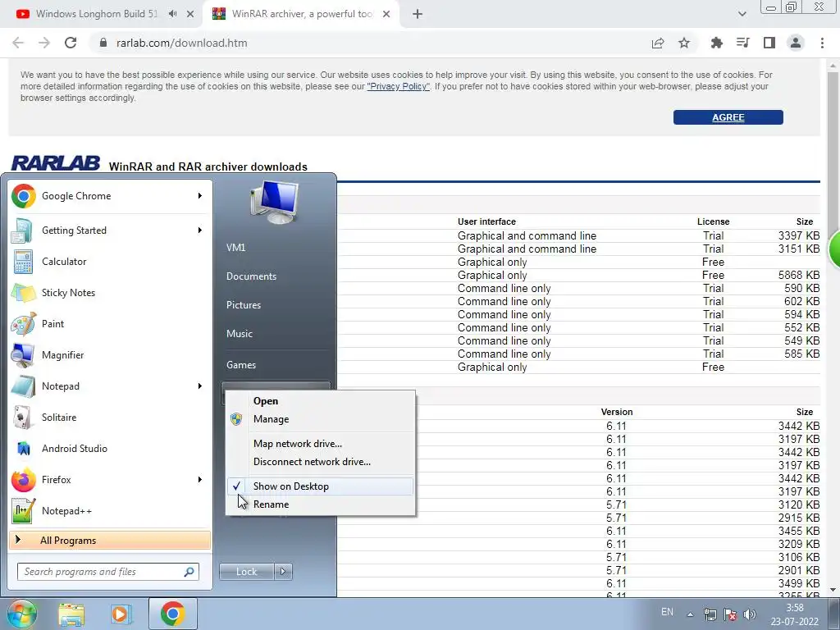The width and height of the screenshot is (840, 630).
Task: Expand Google Chrome jump list arrow
Action: coord(200,196)
